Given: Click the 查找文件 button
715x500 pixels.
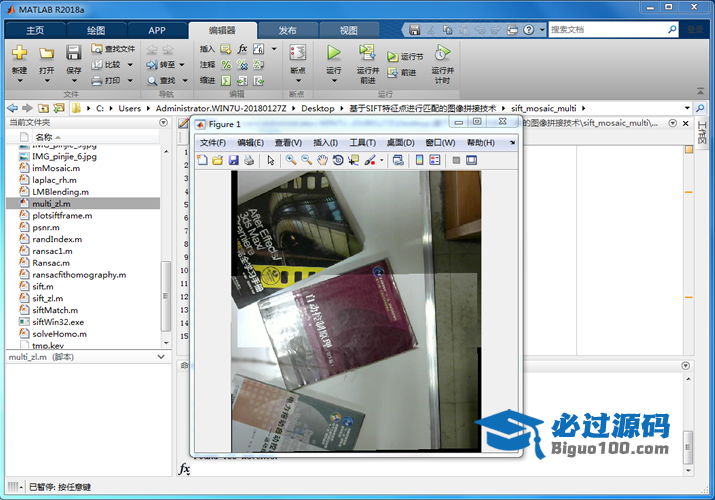Looking at the screenshot, I should point(113,48).
